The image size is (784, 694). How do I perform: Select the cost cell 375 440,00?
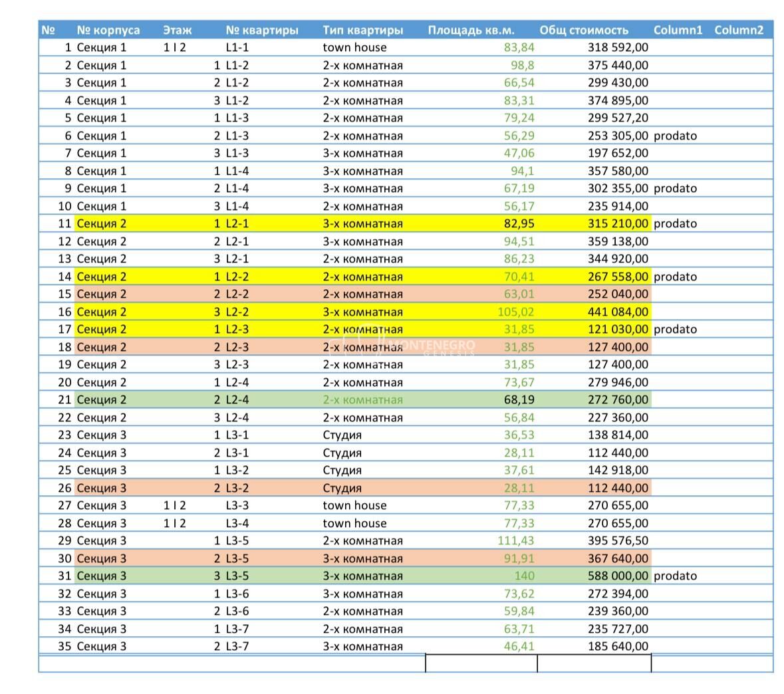(x=618, y=66)
